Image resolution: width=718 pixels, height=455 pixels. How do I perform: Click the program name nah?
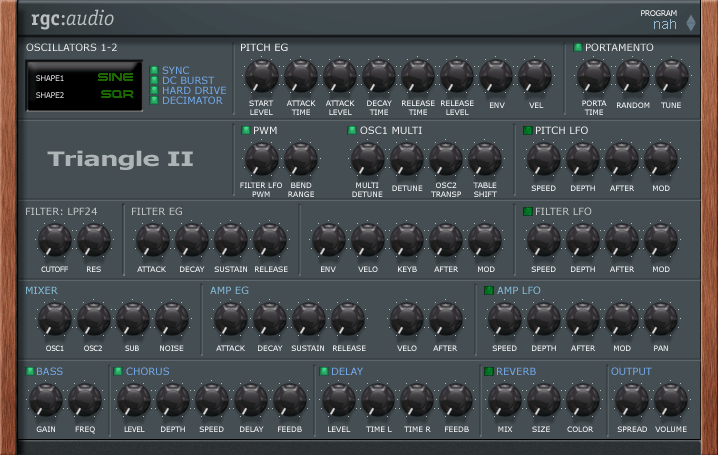[664, 24]
